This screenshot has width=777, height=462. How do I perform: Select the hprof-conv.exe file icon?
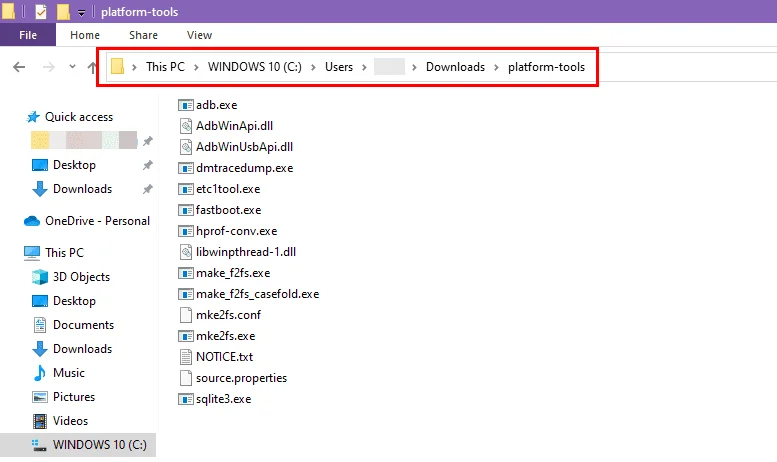[x=185, y=231]
